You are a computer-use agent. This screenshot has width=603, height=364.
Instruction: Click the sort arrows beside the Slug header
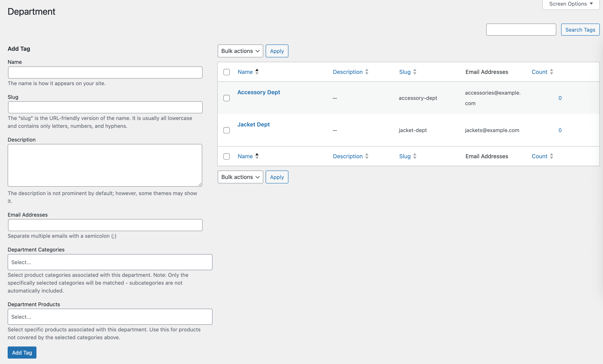(x=414, y=72)
